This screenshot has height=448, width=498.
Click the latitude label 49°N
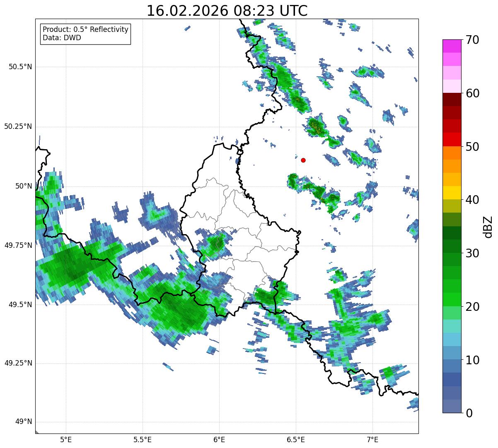pos(23,422)
